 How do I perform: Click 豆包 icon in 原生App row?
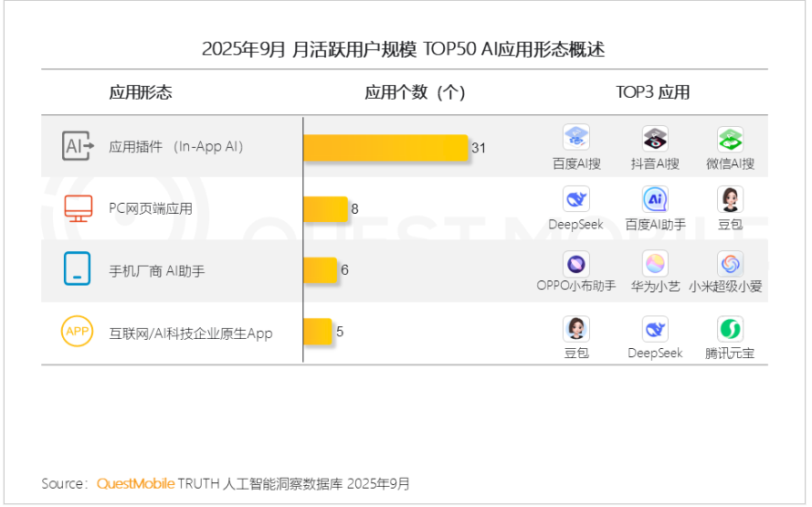tap(576, 329)
